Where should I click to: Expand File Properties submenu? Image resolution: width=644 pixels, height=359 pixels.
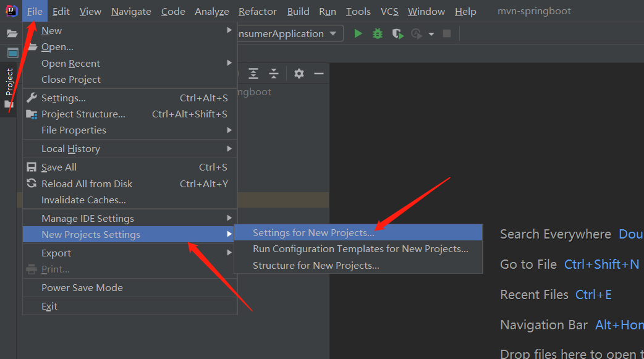click(x=130, y=130)
